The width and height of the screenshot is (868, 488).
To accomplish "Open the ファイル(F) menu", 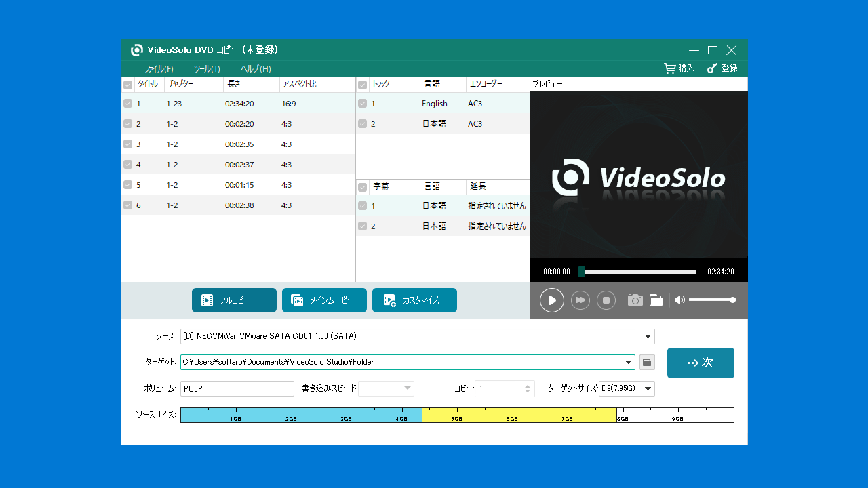I will (159, 69).
